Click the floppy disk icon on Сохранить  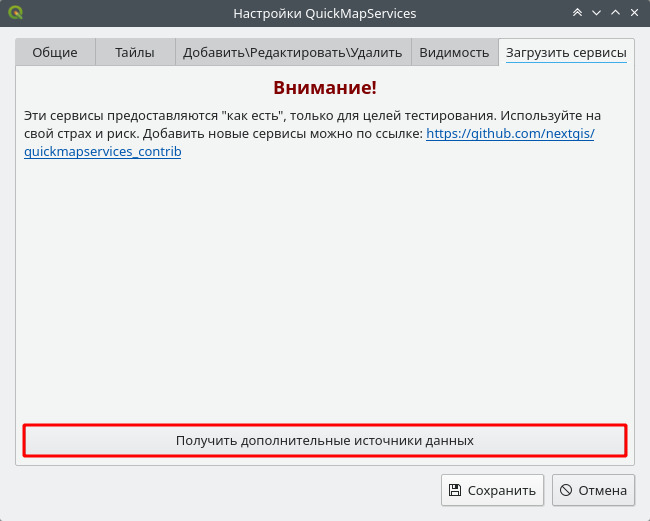coord(455,490)
